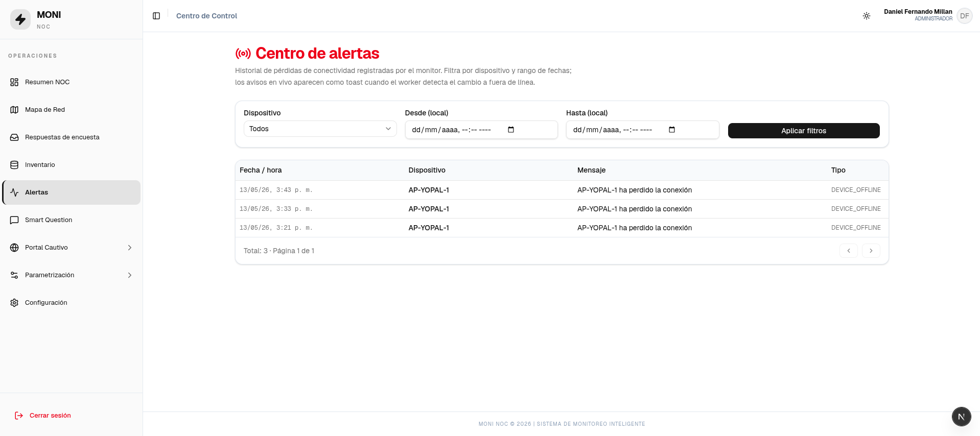Click the Parametrización sliders icon
This screenshot has height=436, width=980.
click(x=14, y=275)
